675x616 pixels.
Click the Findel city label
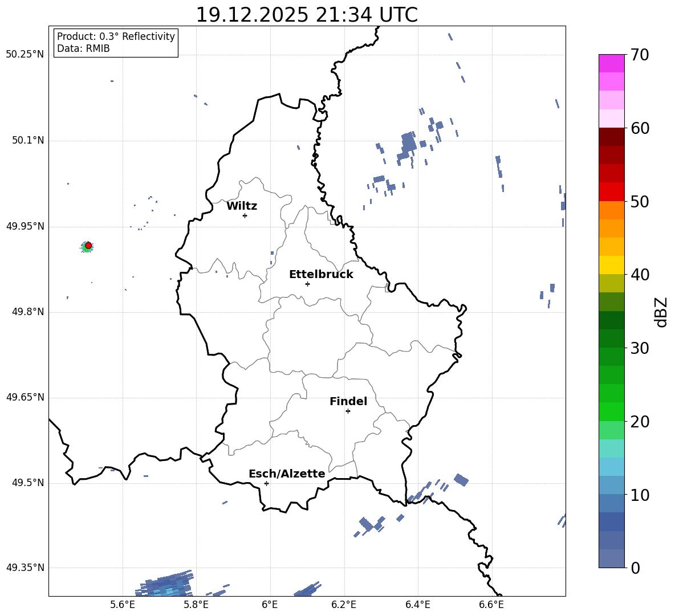coord(348,401)
